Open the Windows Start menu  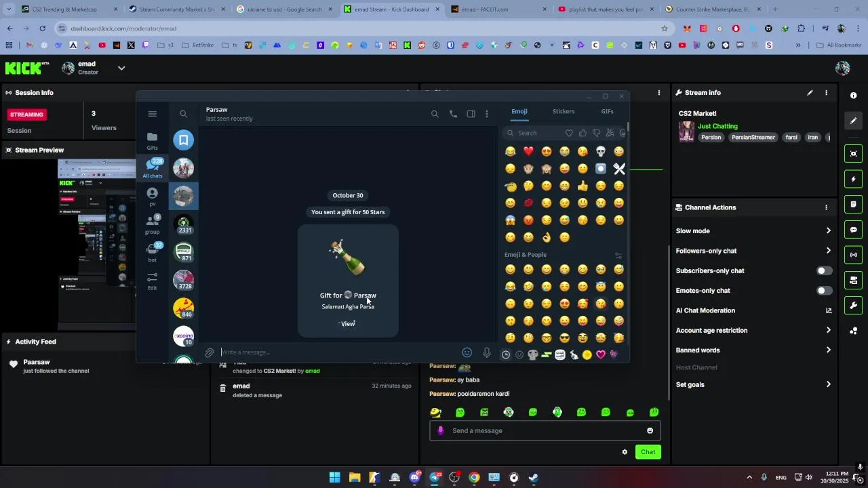(x=334, y=478)
